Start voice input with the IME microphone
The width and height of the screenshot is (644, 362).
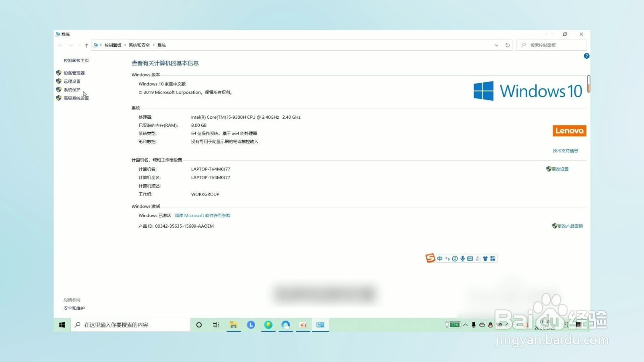pos(462,259)
